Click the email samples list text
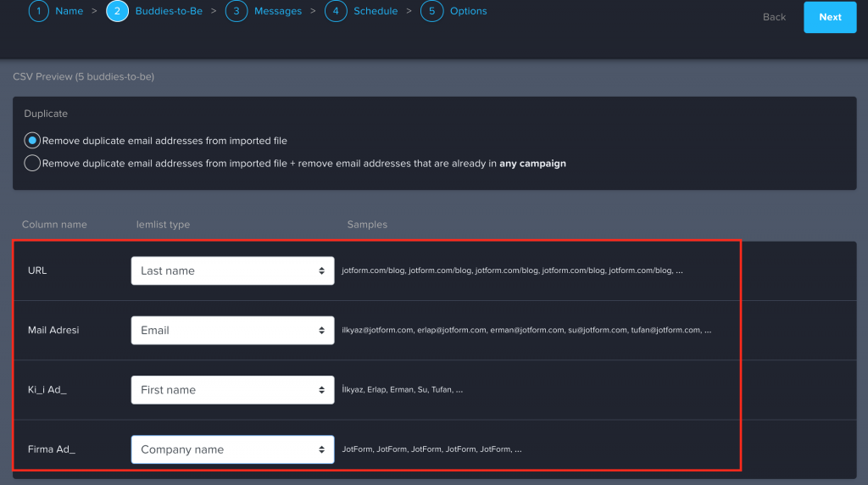The width and height of the screenshot is (868, 485). [x=526, y=331]
